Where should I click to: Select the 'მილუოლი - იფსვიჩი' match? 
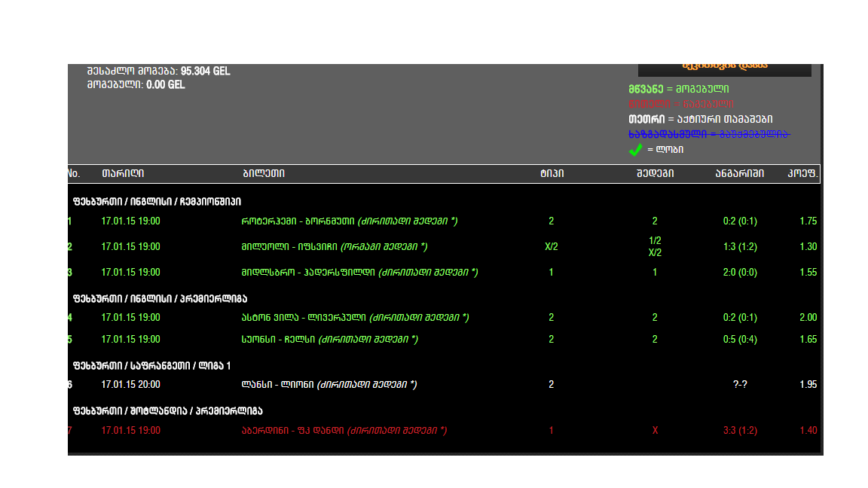click(335, 247)
